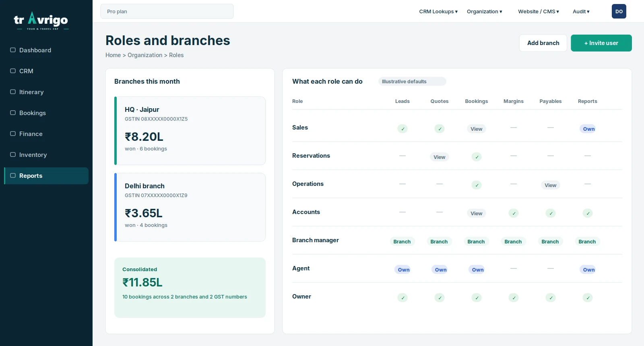The height and width of the screenshot is (346, 644).
Task: Open the Website / CMS dropdown
Action: [539, 11]
